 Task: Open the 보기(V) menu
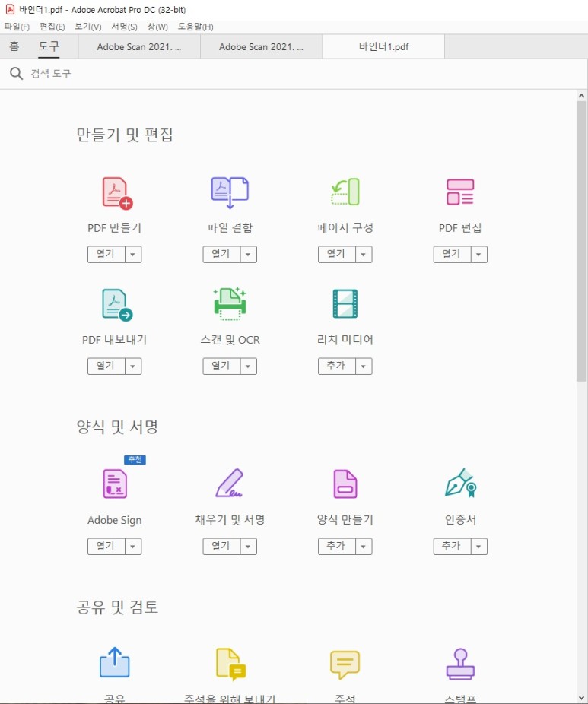pyautogui.click(x=88, y=27)
